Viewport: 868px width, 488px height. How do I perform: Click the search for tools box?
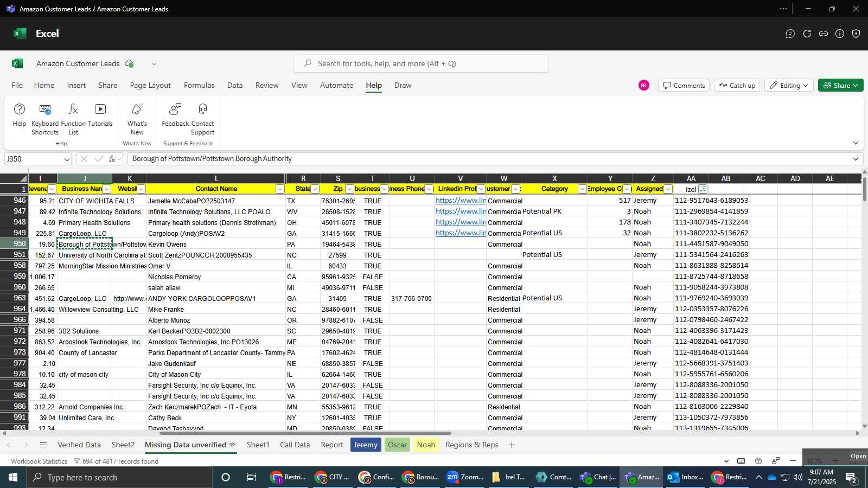point(421,63)
